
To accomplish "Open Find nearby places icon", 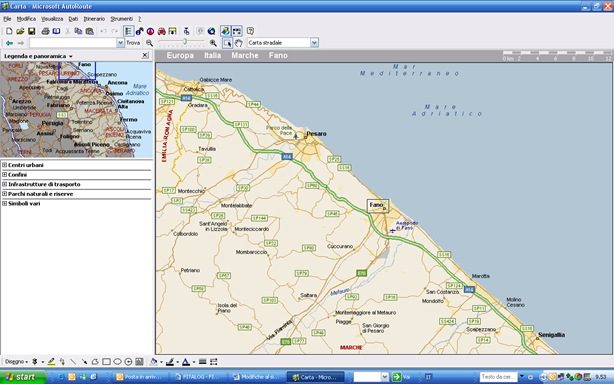I will (139, 31).
